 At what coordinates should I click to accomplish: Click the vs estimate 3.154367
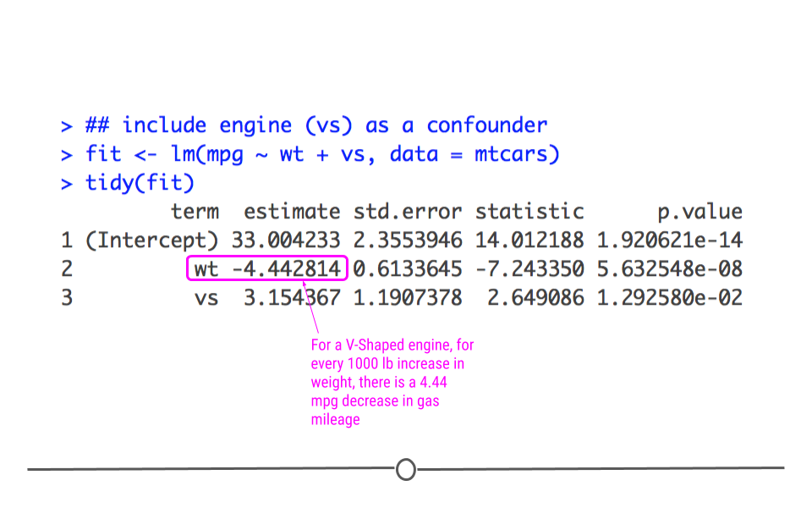pyautogui.click(x=292, y=298)
